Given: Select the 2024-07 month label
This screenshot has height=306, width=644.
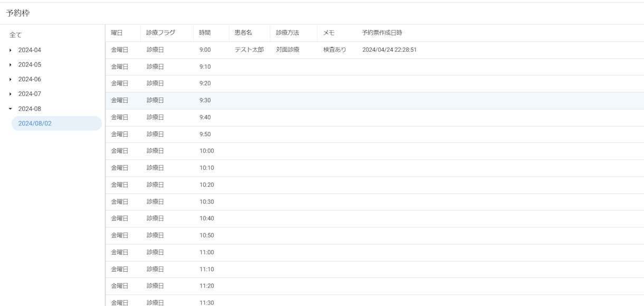Looking at the screenshot, I should 30,94.
